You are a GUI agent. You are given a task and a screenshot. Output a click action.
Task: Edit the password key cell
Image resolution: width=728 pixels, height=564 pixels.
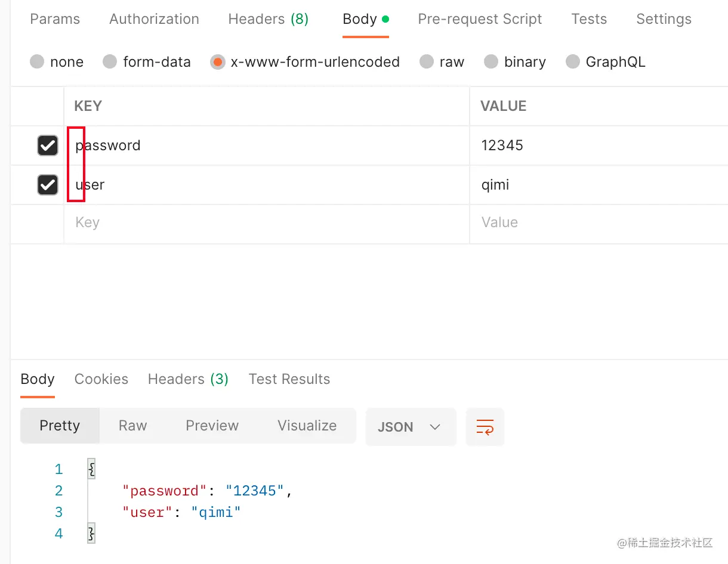point(267,145)
